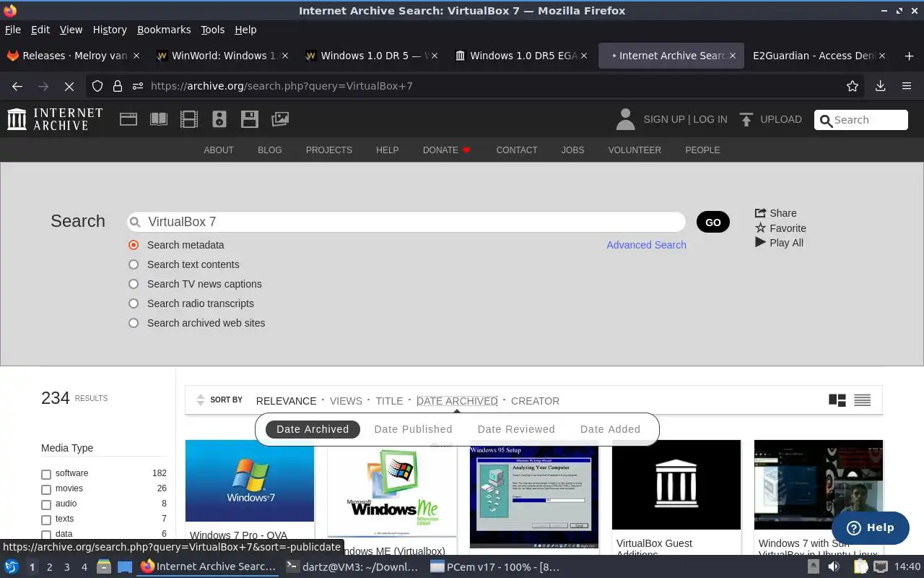Viewport: 924px width, 578px height.
Task: Check the audio media type filter
Action: 46,505
